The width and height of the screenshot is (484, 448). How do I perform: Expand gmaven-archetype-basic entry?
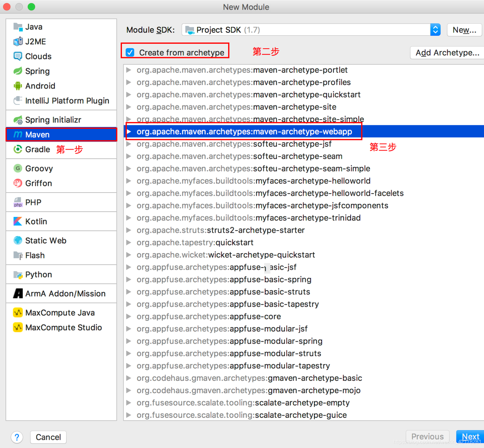129,378
